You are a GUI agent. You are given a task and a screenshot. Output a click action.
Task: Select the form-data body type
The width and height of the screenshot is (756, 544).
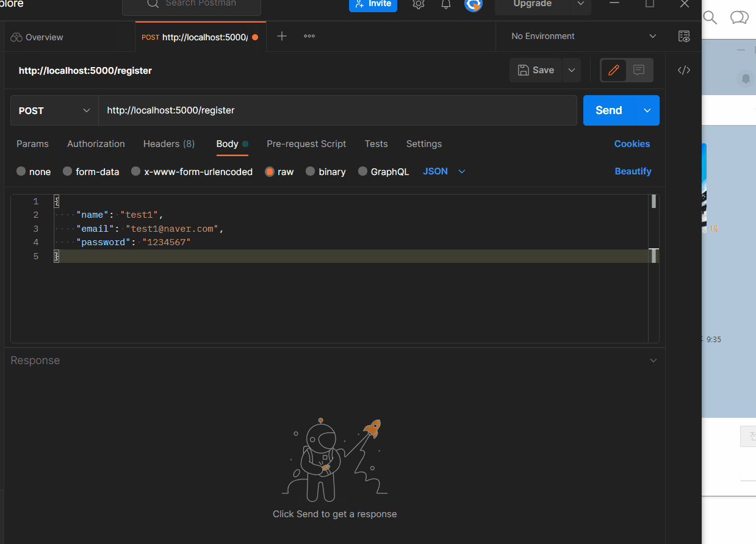(91, 172)
